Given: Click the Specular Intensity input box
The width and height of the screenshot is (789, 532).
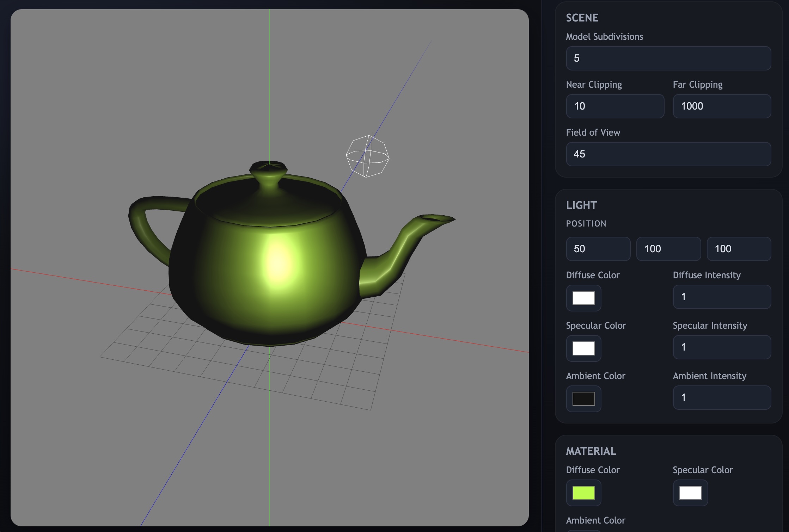Looking at the screenshot, I should click(721, 347).
